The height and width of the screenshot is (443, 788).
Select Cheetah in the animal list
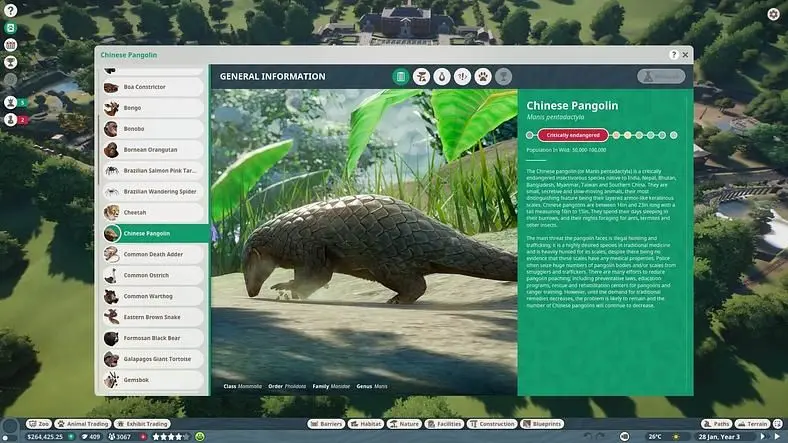coord(153,212)
